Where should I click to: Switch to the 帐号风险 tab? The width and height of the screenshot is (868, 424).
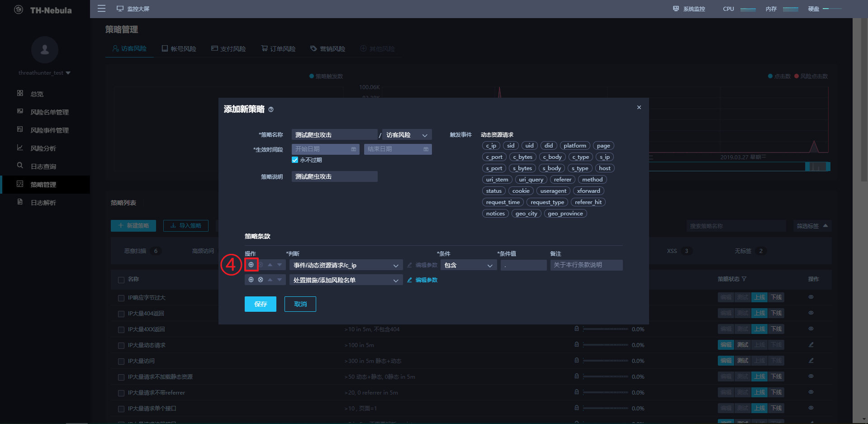[179, 48]
